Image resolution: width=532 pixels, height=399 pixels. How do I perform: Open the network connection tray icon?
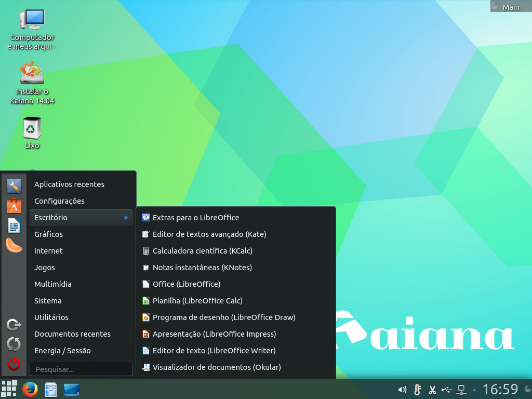(461, 390)
